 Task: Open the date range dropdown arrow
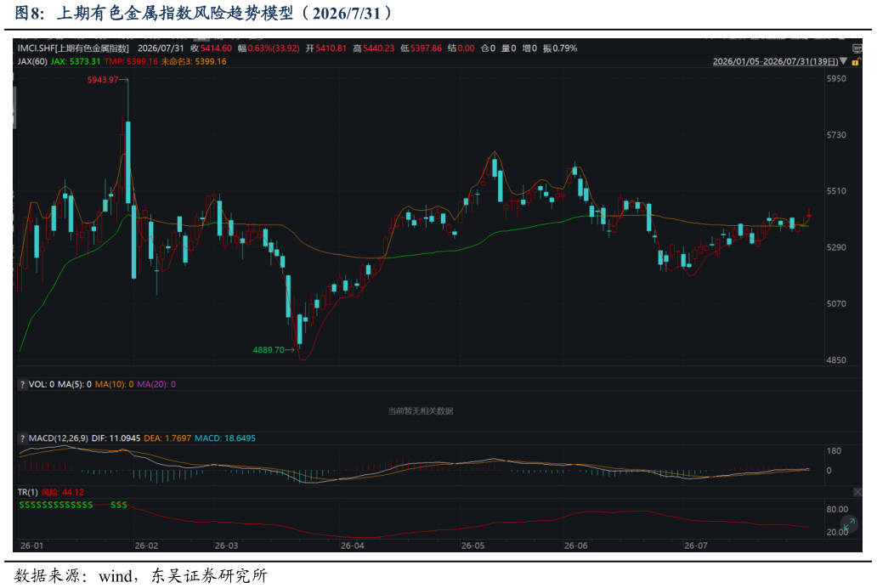tap(844, 61)
